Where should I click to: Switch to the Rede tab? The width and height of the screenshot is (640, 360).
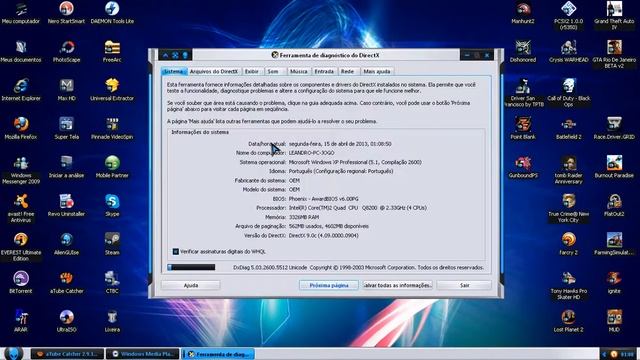coord(347,71)
